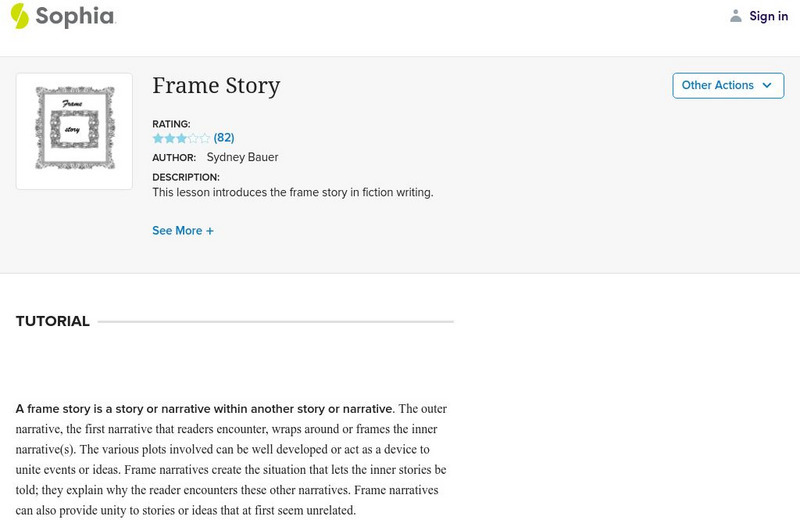The image size is (800, 520).
Task: Click the person icon beside Sign in
Action: click(736, 16)
